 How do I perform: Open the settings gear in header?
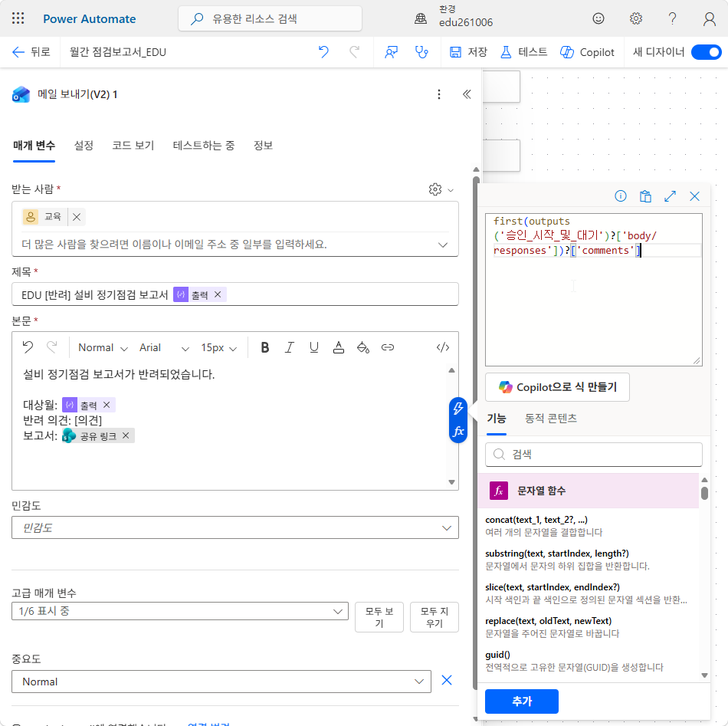pos(635,18)
